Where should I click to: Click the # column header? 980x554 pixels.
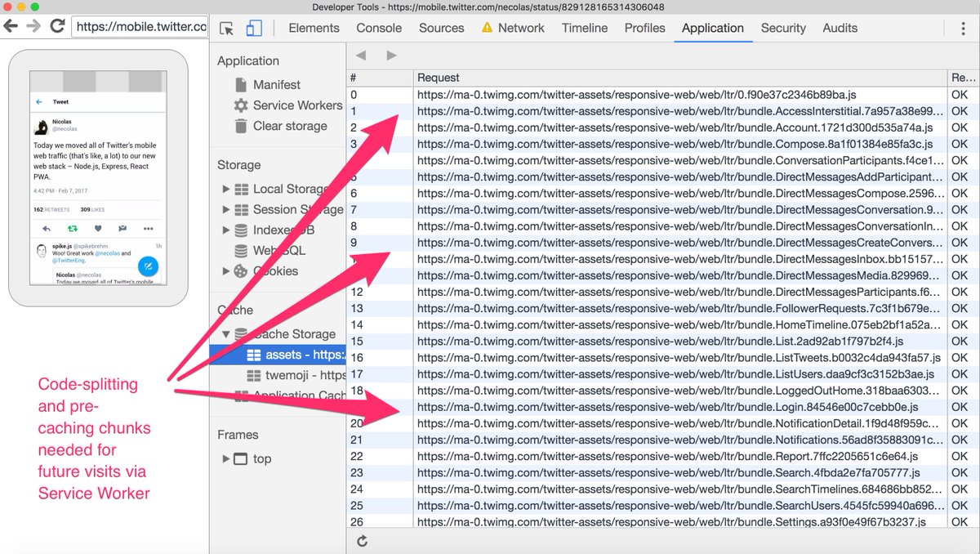pyautogui.click(x=380, y=78)
